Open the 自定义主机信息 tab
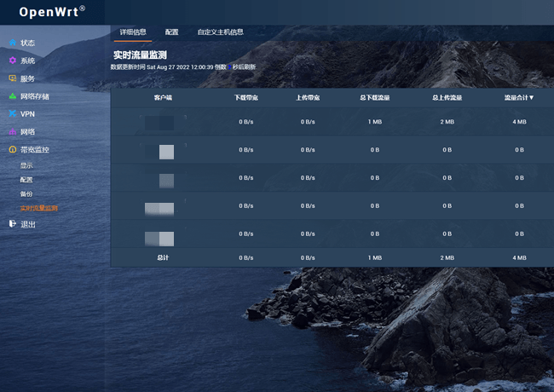 pyautogui.click(x=220, y=32)
